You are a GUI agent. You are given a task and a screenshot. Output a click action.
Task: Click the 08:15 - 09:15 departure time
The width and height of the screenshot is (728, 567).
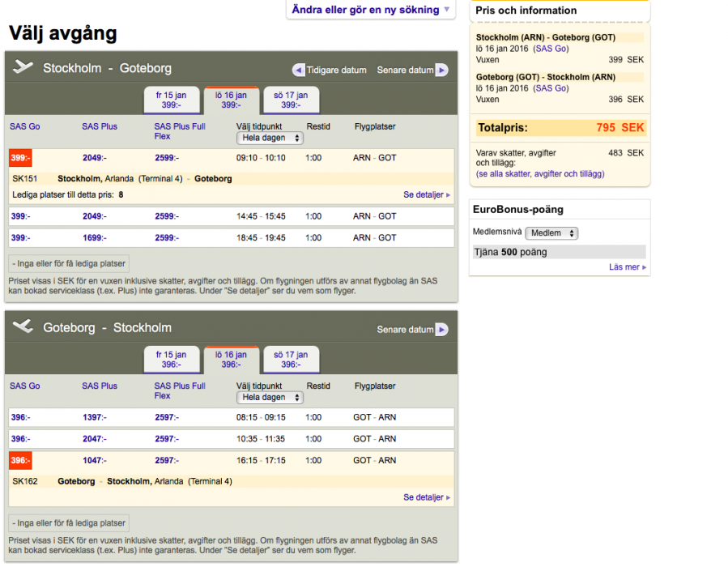pos(261,417)
